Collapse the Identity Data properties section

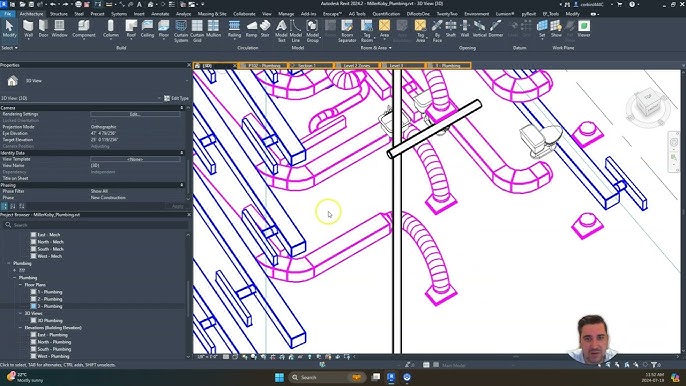(x=182, y=153)
